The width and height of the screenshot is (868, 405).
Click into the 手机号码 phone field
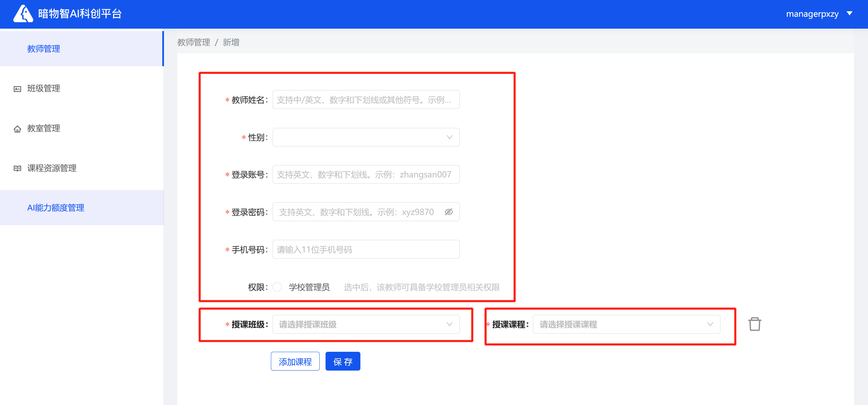[366, 249]
